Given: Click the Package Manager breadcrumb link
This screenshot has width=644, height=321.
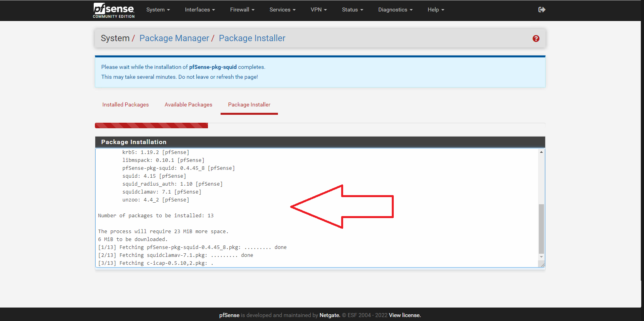Looking at the screenshot, I should [174, 38].
